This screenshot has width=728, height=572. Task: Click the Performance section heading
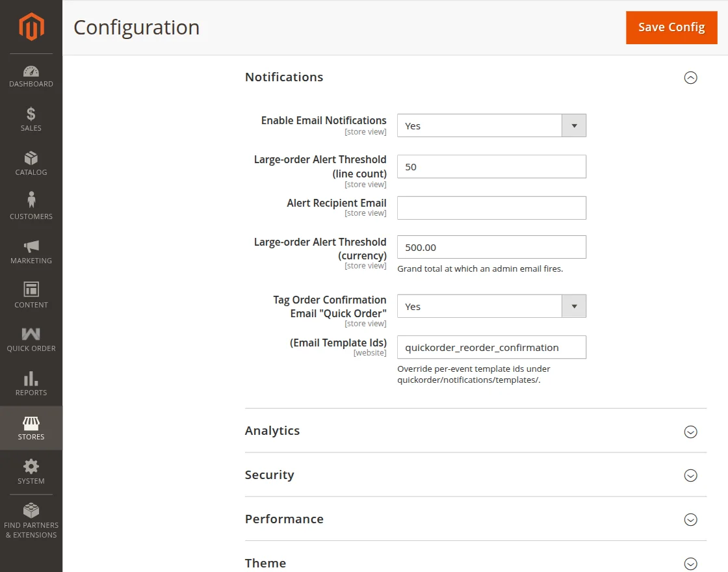[x=284, y=519]
